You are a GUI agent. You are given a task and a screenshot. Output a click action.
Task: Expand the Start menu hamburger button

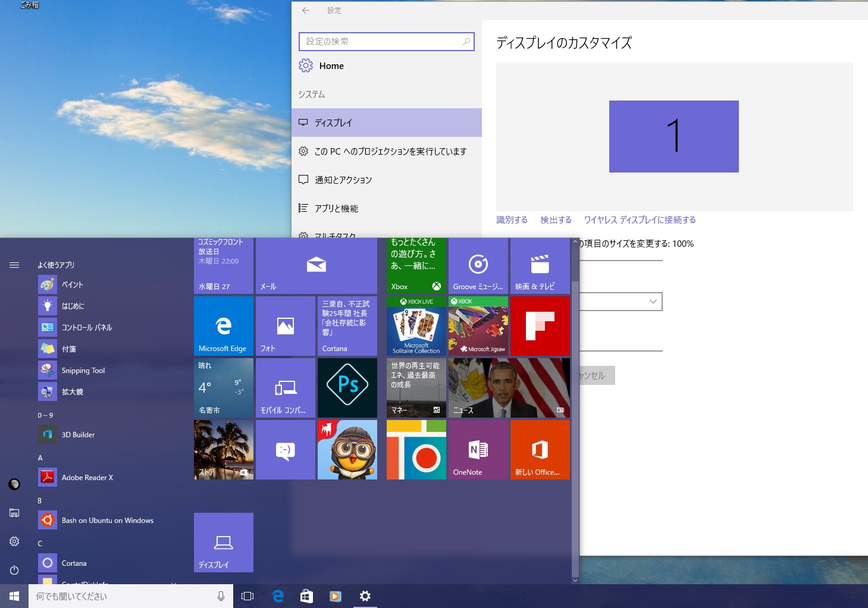[14, 265]
